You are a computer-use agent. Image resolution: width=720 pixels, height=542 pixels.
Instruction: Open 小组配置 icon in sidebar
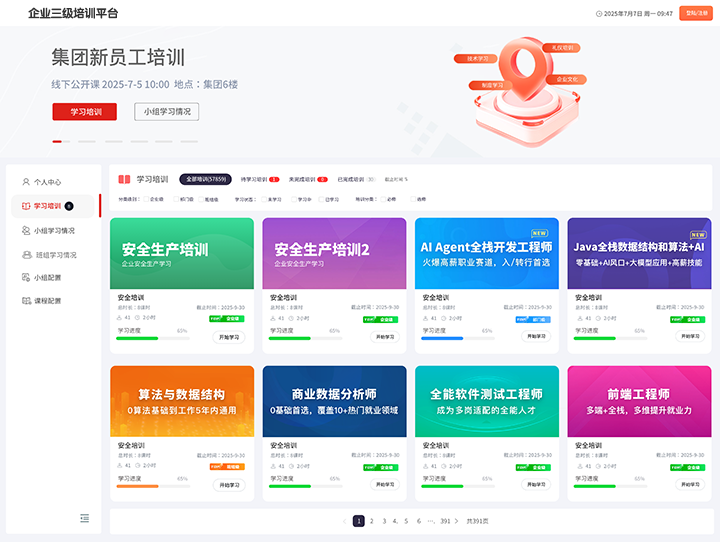click(26, 277)
